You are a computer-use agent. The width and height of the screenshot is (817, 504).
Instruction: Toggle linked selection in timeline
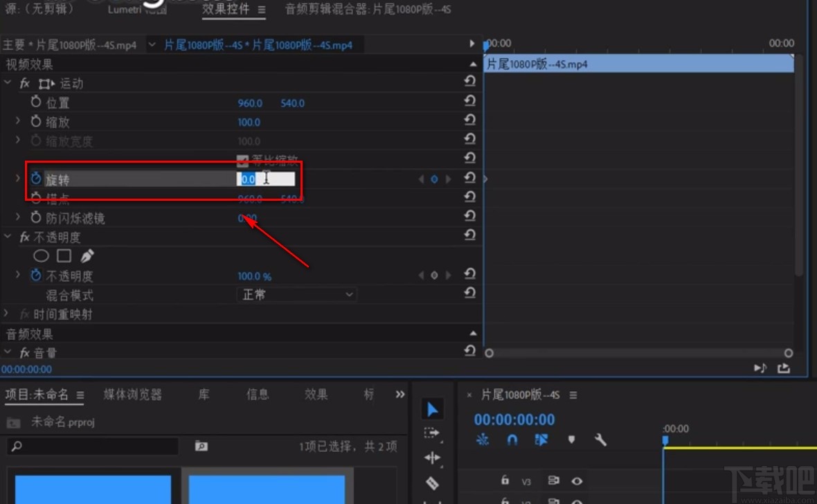541,440
